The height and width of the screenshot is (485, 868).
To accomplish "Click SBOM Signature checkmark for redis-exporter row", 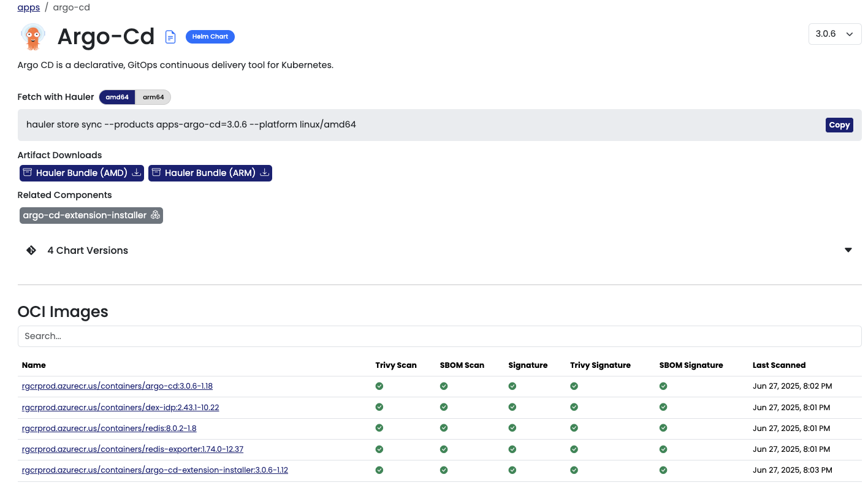I will (x=663, y=449).
